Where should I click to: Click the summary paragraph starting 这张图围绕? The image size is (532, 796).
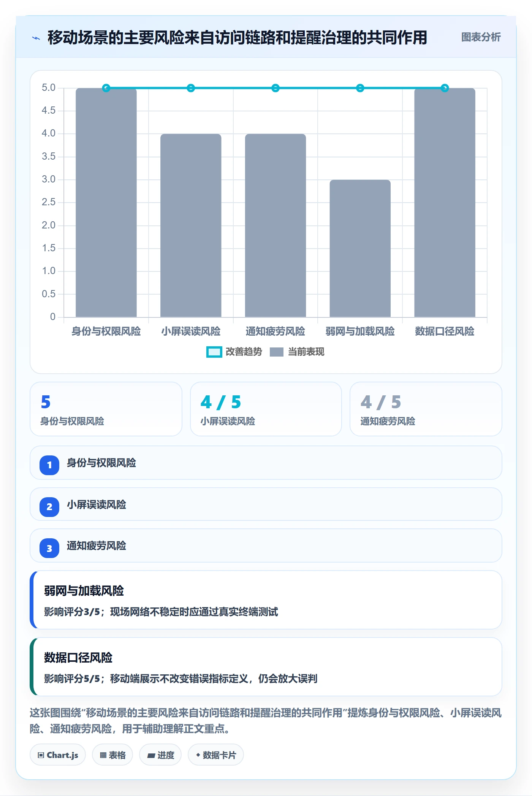266,721
